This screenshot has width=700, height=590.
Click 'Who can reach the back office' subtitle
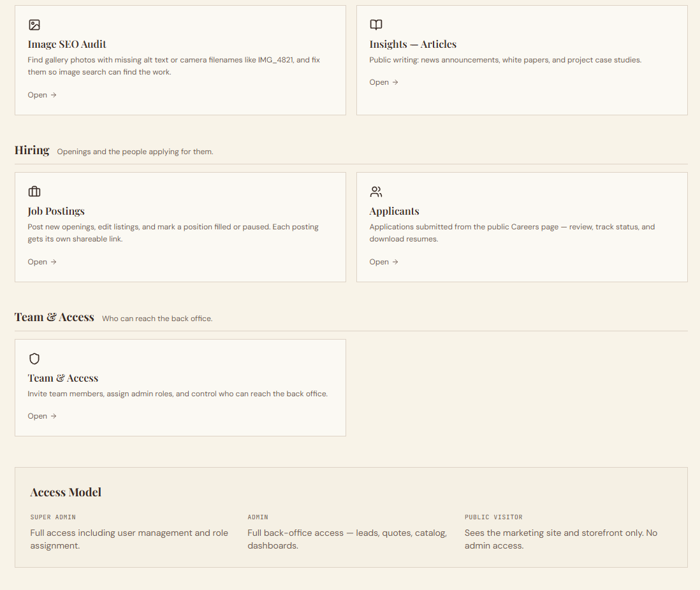[157, 319]
